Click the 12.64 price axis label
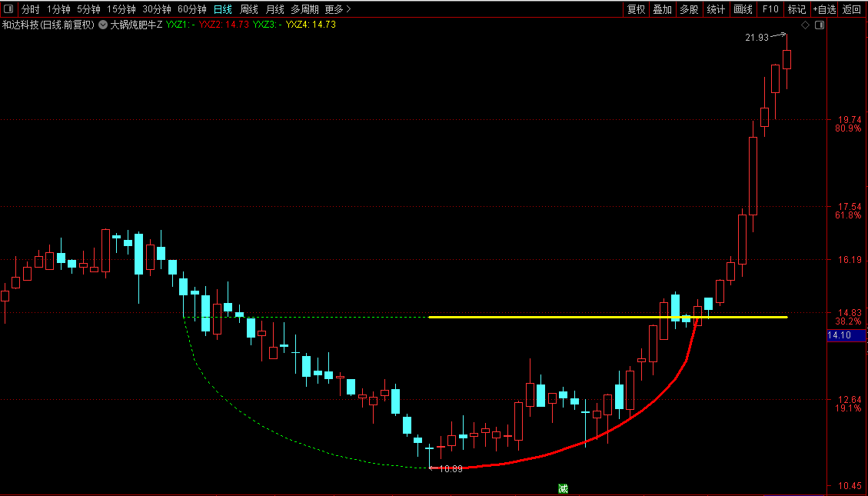This screenshot has height=496, width=868. tap(850, 399)
